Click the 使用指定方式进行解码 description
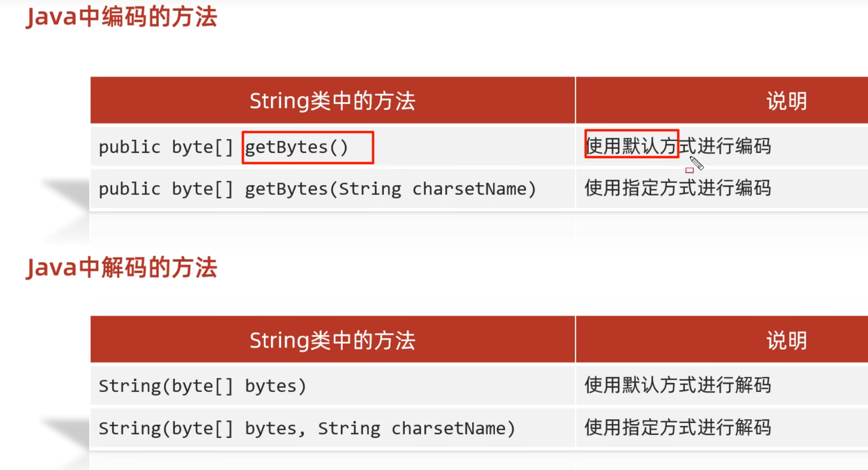The height and width of the screenshot is (470, 868). [677, 427]
